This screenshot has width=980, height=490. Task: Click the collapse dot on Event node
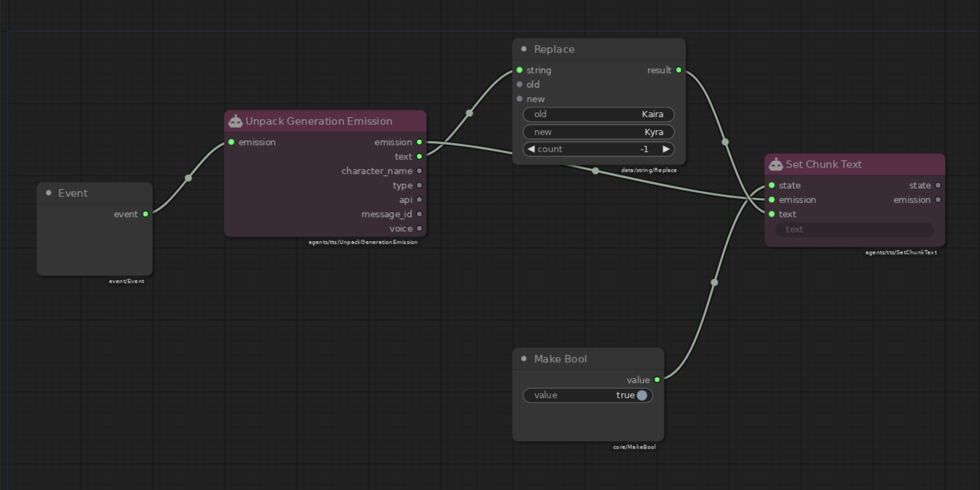tap(48, 193)
